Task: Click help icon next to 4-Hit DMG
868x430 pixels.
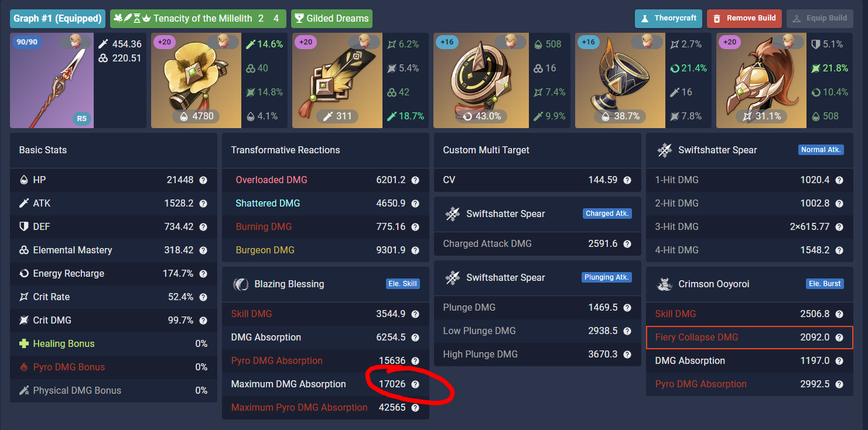Action: click(x=839, y=250)
